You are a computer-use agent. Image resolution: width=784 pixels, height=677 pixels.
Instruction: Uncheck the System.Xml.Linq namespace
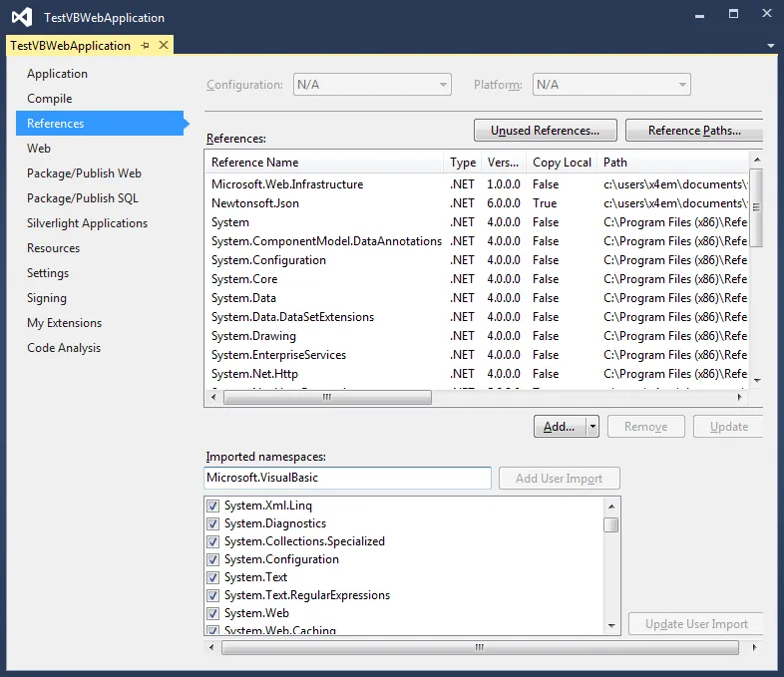213,506
